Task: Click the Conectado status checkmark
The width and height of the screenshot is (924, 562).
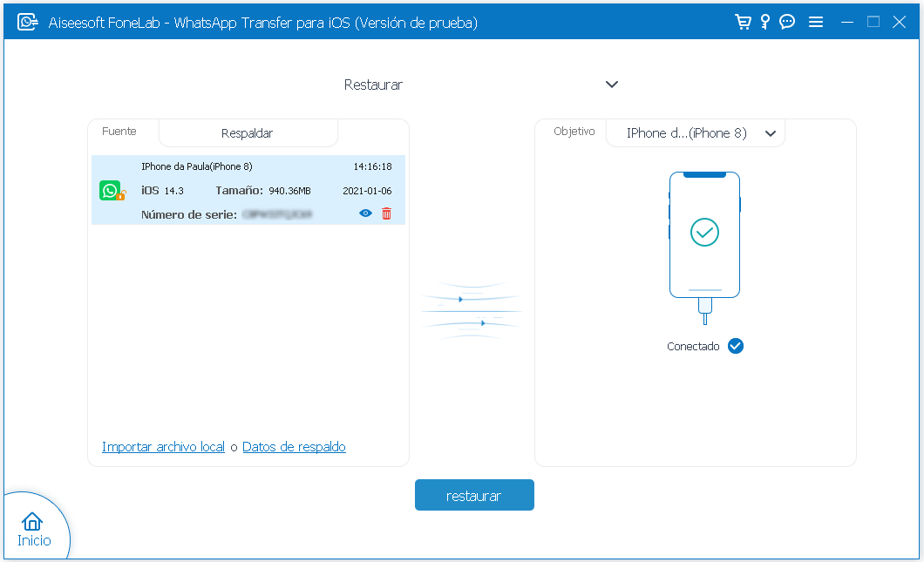Action: pos(736,346)
